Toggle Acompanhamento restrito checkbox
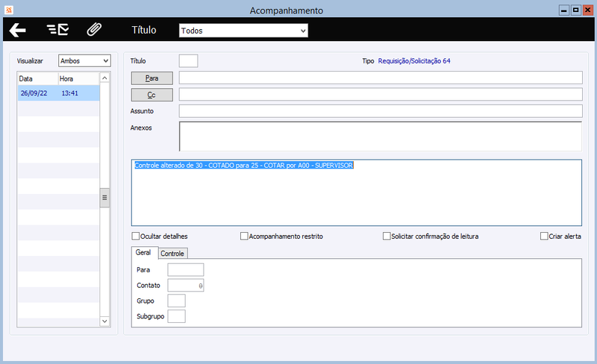 [x=244, y=236]
